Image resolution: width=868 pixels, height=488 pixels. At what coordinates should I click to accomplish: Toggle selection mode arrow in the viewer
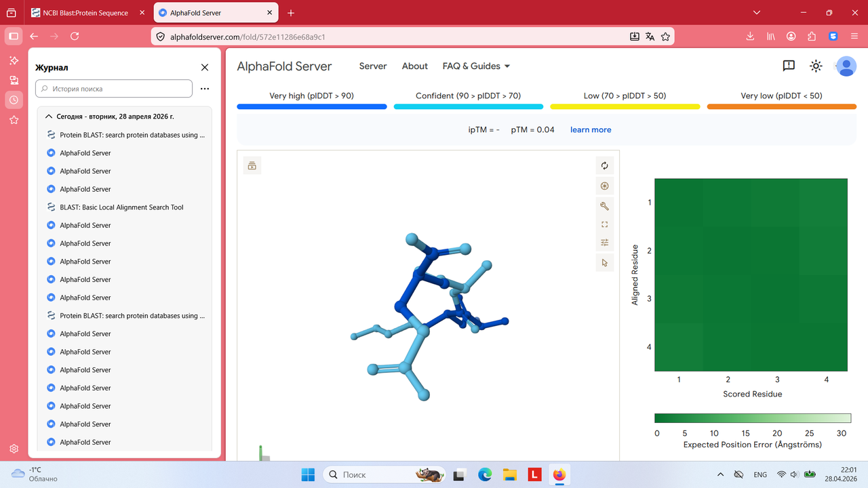(605, 263)
